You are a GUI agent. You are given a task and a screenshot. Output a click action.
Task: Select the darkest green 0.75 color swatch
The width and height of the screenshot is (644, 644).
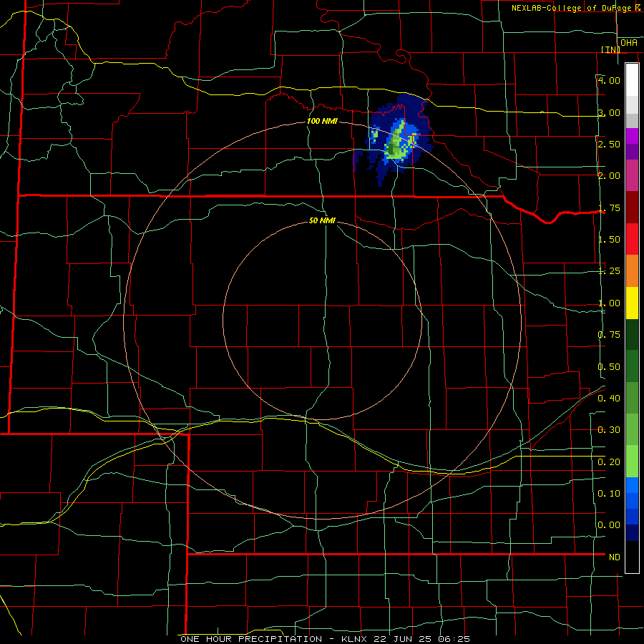[632, 334]
